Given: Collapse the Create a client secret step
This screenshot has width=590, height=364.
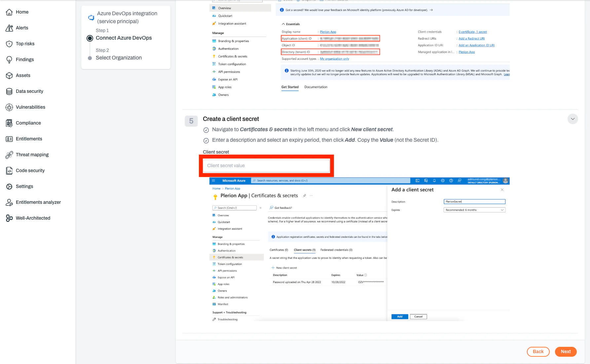Looking at the screenshot, I should 572,119.
